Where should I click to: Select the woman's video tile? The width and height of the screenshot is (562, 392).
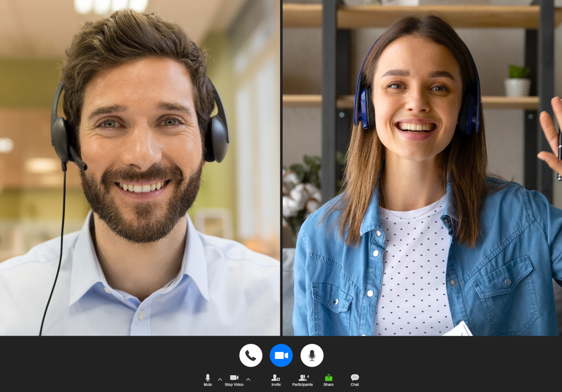(x=422, y=168)
